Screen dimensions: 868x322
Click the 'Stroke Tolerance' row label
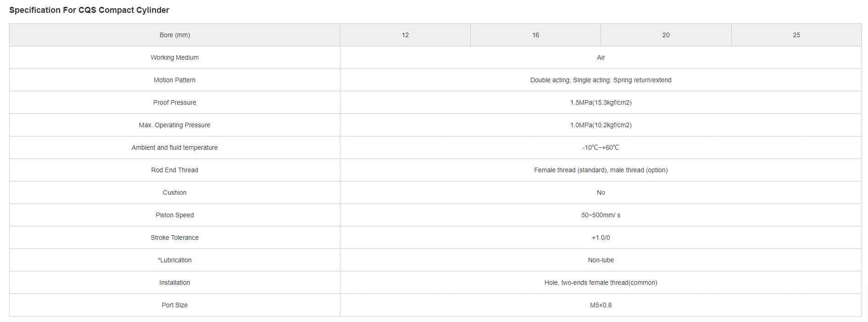(174, 237)
